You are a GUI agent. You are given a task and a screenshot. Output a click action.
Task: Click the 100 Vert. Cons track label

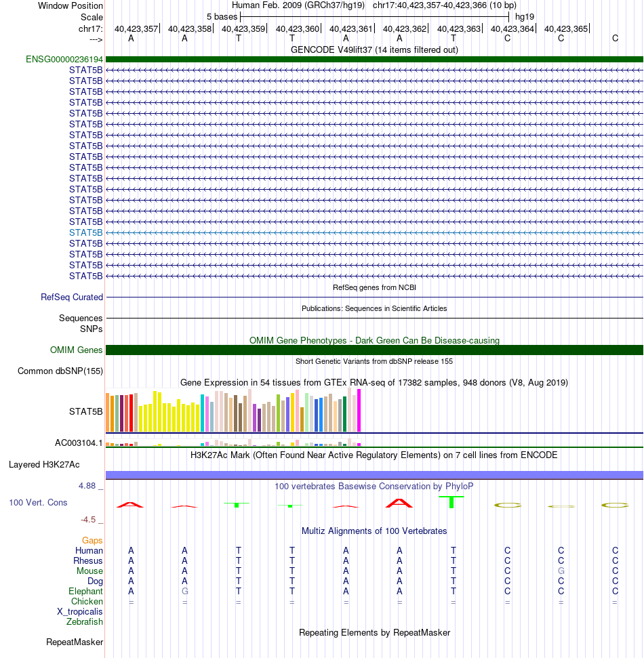(x=38, y=502)
